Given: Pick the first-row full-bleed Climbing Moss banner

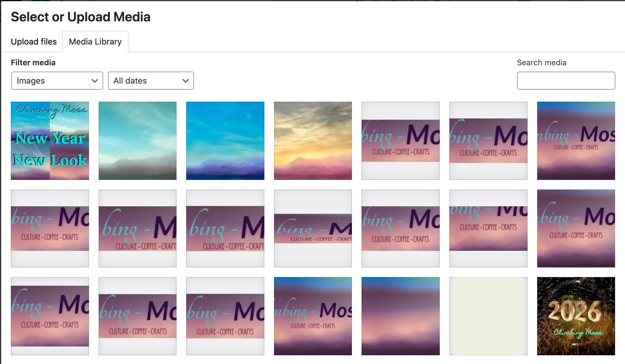Looking at the screenshot, I should tap(576, 141).
